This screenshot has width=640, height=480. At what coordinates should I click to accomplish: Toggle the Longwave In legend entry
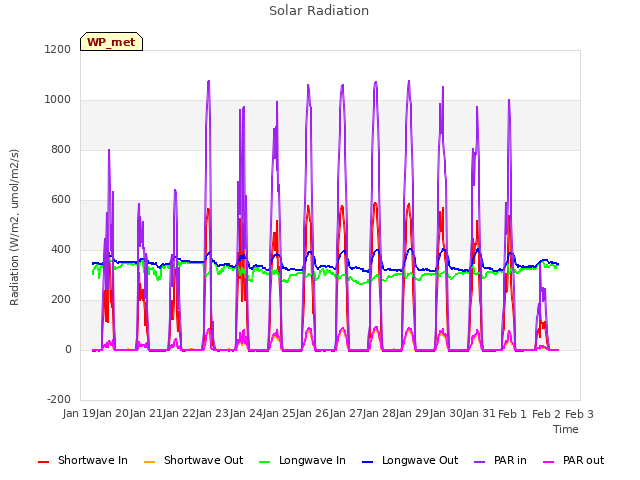point(302,460)
